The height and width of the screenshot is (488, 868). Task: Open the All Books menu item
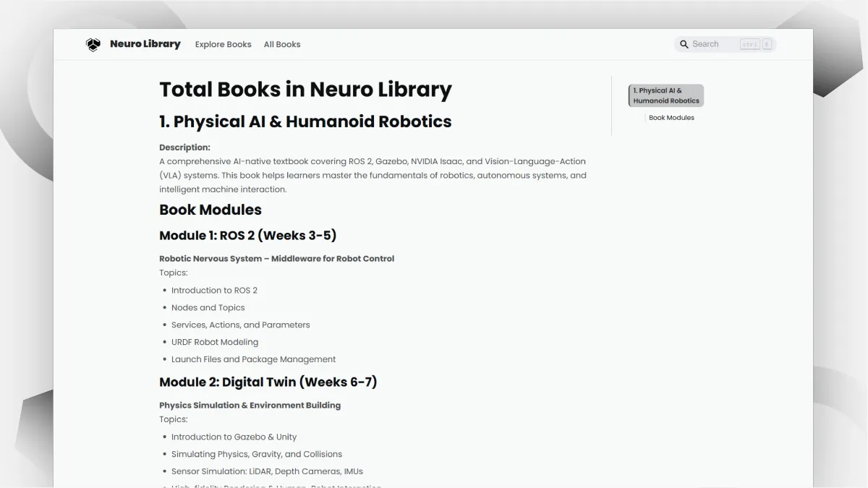[x=282, y=44]
